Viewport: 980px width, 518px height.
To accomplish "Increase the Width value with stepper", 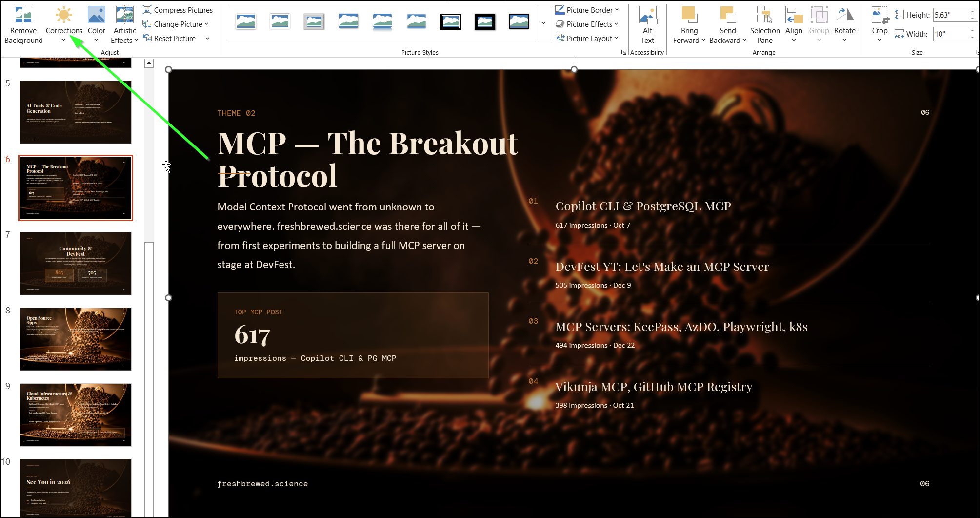I will 972,31.
